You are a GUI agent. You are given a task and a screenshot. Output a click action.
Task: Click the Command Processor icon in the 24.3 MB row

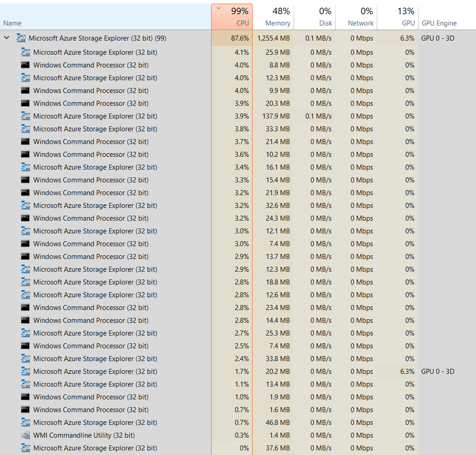click(25, 218)
